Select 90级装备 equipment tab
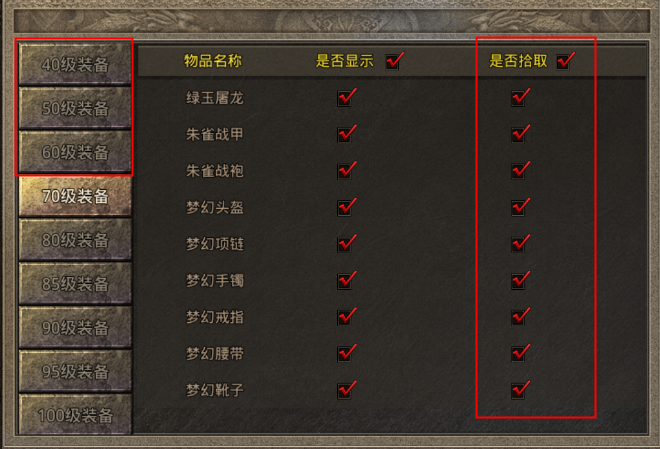 [75, 327]
